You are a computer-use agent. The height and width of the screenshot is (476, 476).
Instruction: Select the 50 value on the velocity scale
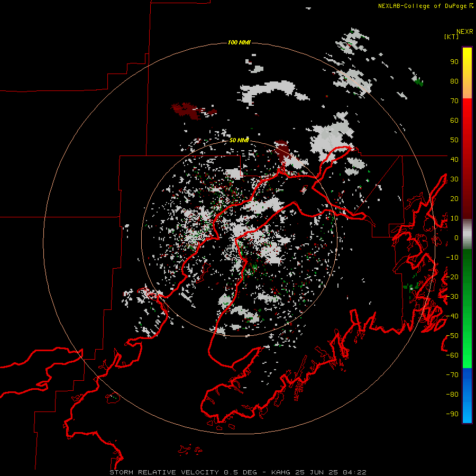454,140
